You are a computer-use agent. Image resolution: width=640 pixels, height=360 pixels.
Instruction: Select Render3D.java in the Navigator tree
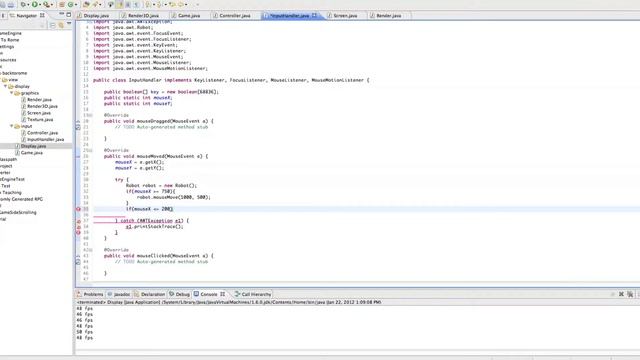point(42,106)
